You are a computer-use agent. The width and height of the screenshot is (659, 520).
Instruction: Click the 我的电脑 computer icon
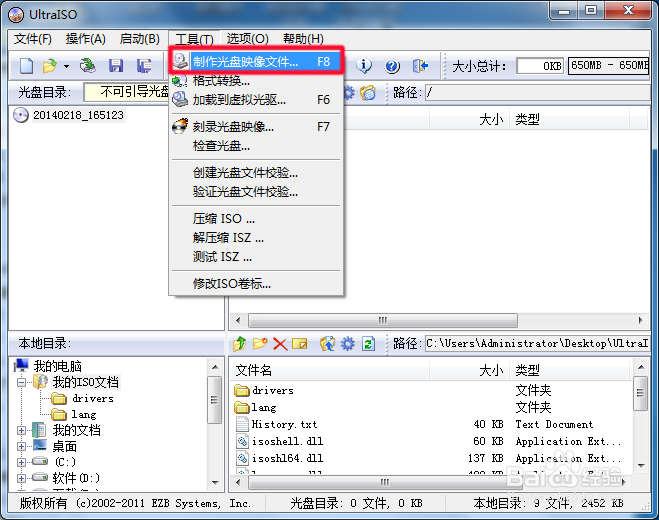(21, 366)
